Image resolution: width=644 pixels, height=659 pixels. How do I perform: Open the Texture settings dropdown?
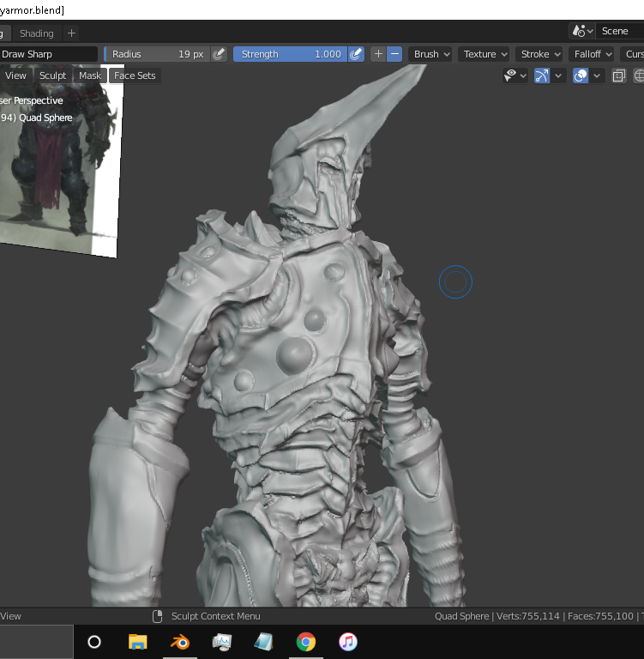click(x=485, y=54)
